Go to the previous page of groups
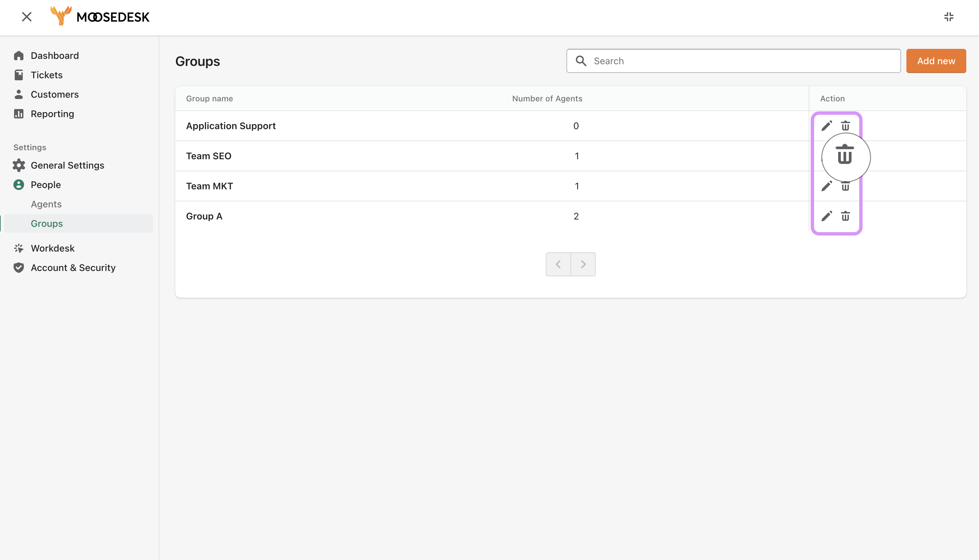This screenshot has width=979, height=560. (558, 264)
